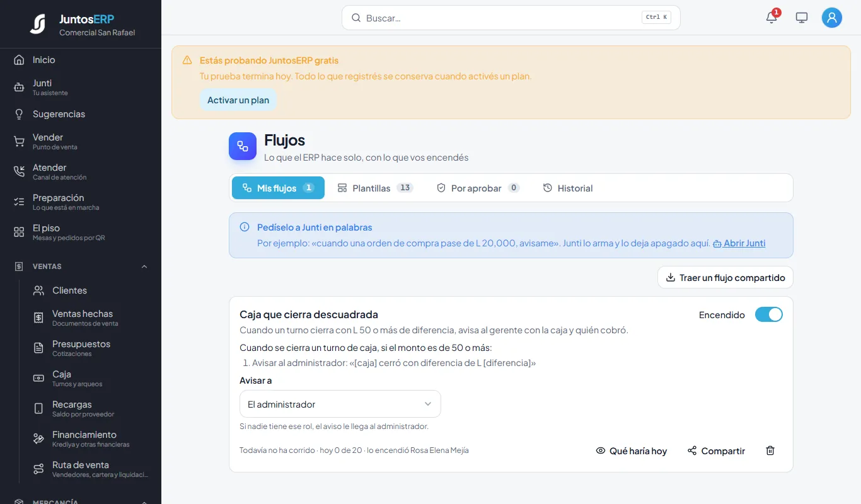
Task: Open Vender punto de venta
Action: click(81, 141)
